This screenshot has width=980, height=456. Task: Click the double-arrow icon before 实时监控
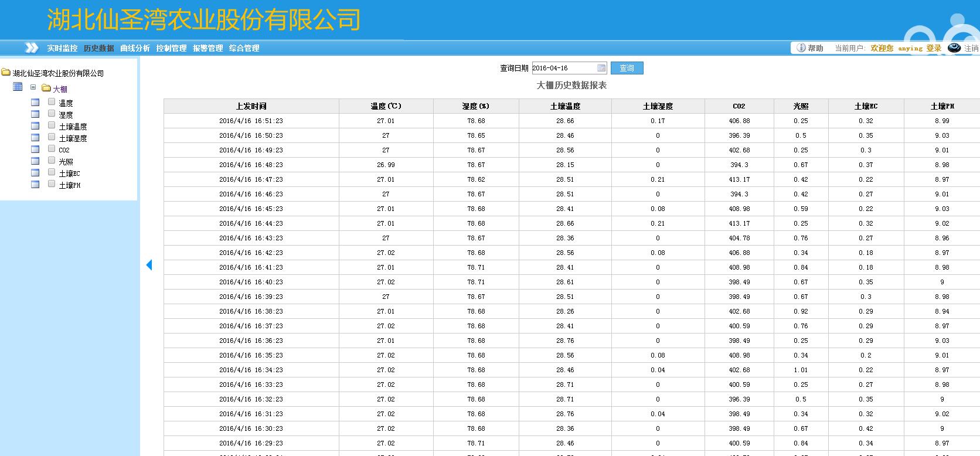[x=32, y=48]
